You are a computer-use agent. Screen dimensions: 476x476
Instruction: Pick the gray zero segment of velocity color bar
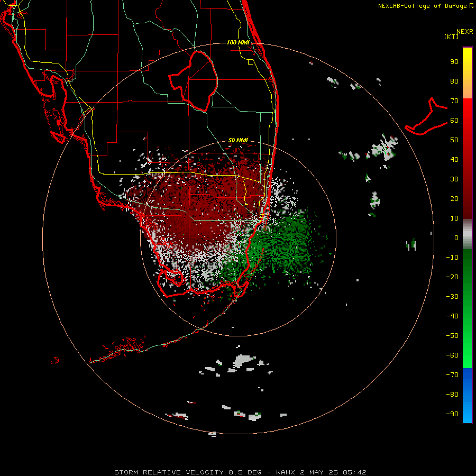(x=467, y=234)
